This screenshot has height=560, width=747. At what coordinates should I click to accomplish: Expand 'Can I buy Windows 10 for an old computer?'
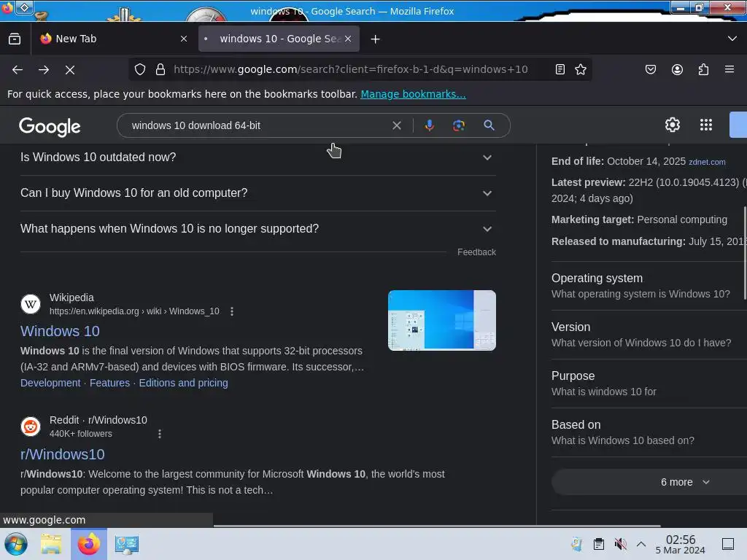pyautogui.click(x=258, y=192)
